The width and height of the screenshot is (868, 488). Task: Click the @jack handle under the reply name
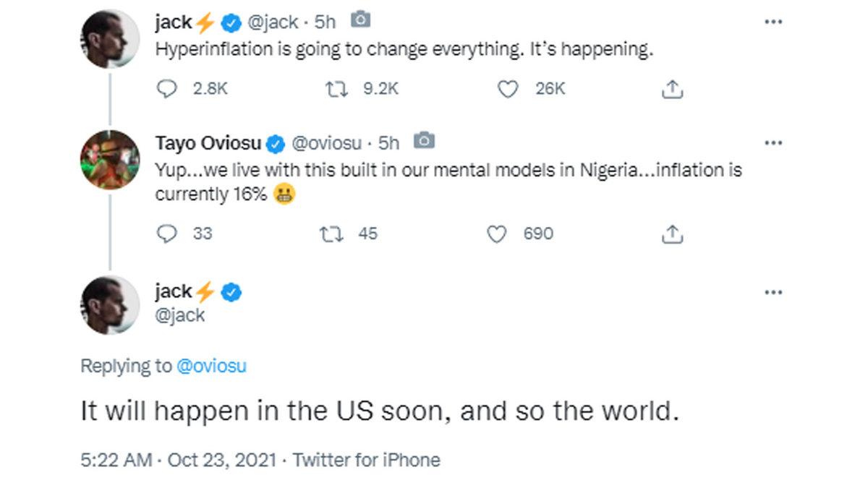pos(179,315)
